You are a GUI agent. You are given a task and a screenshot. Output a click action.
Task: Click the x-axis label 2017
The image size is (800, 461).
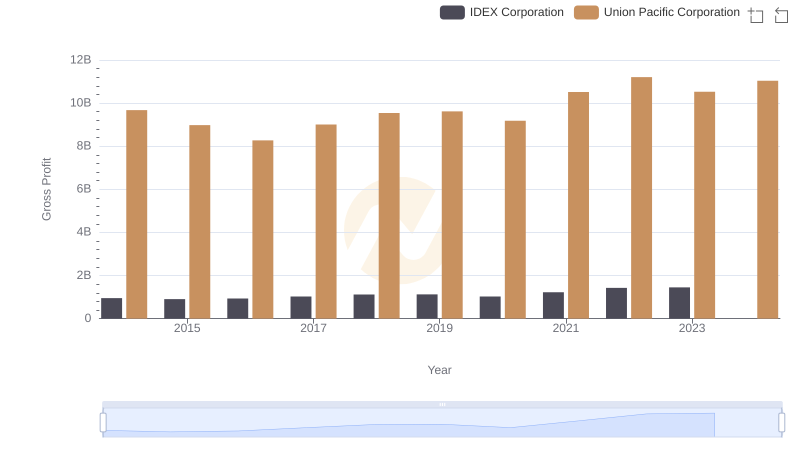pyautogui.click(x=313, y=328)
